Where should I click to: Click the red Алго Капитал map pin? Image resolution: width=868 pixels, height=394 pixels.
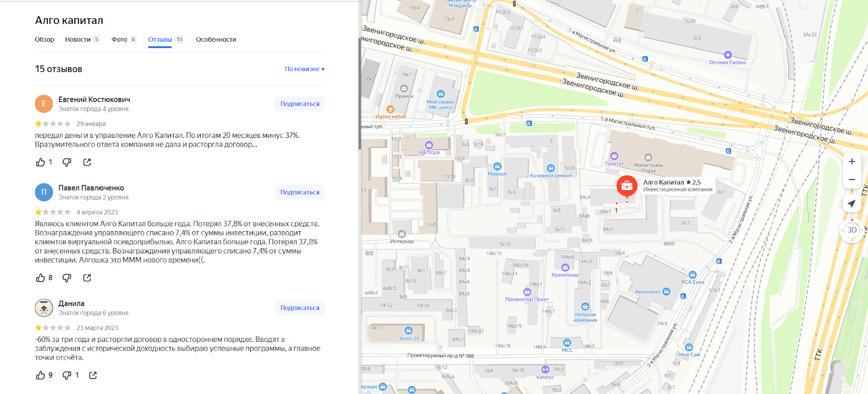(627, 186)
